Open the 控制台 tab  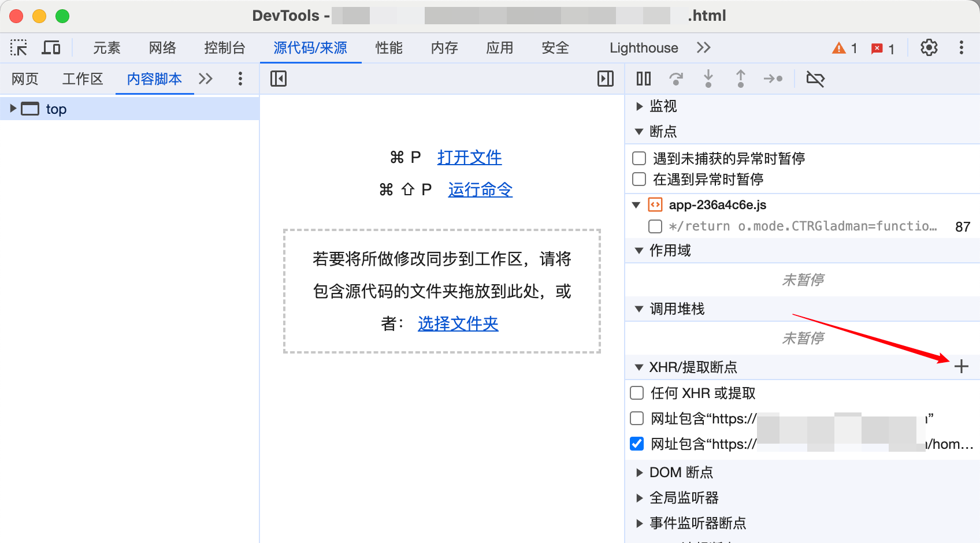[x=225, y=48]
